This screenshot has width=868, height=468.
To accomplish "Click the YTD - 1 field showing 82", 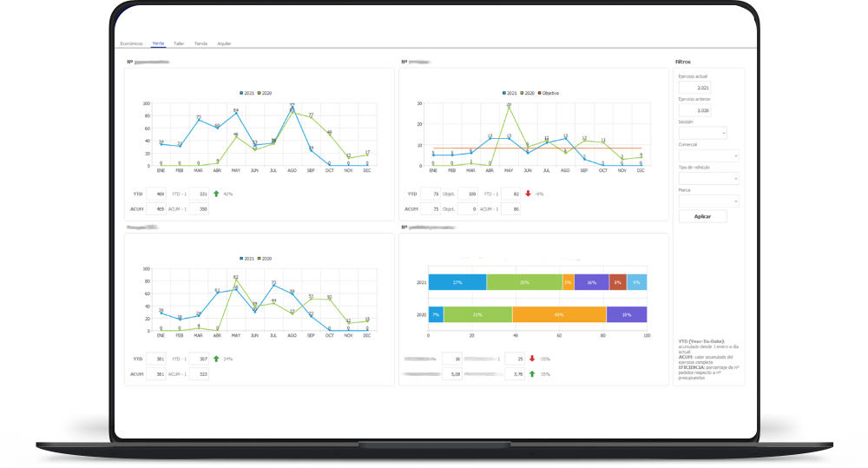I will (511, 194).
